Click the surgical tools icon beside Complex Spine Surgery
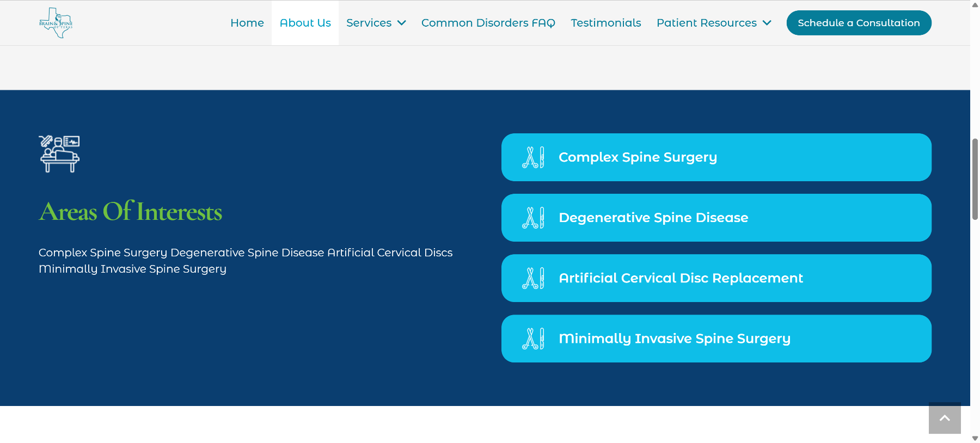The width and height of the screenshot is (980, 443). pyautogui.click(x=533, y=157)
